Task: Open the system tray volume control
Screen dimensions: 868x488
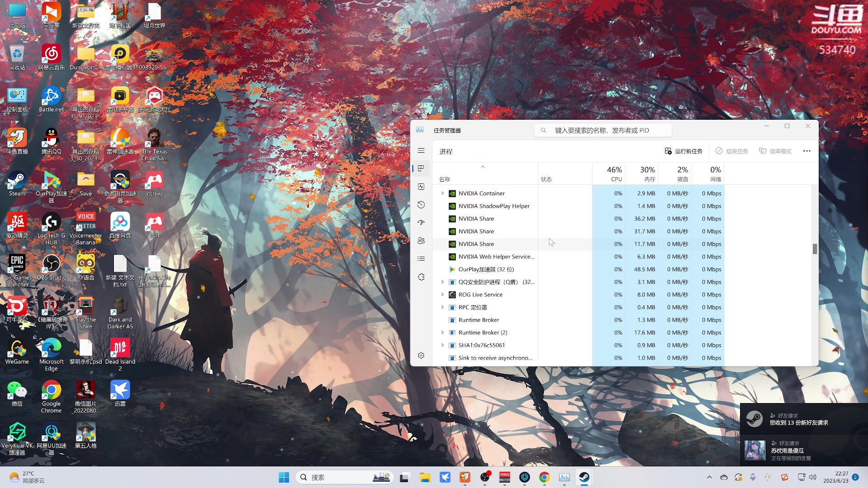Action: [812, 477]
